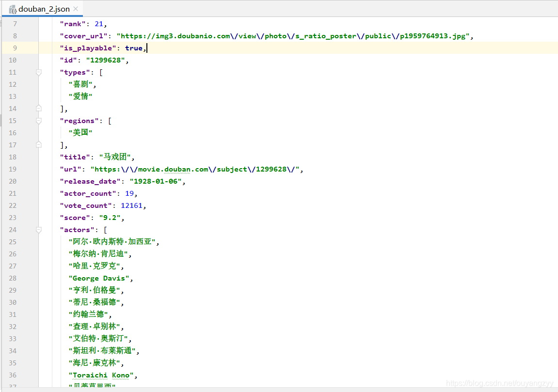Click the "cover_url" key
The image size is (558, 392).
coord(83,36)
